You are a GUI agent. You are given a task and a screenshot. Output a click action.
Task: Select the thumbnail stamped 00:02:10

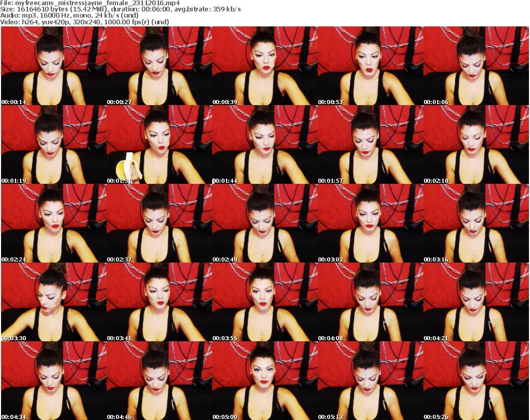click(476, 144)
